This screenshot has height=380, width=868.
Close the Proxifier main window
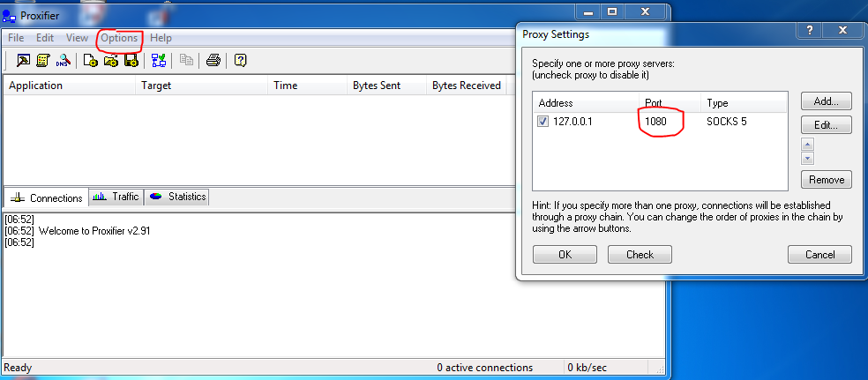[645, 11]
